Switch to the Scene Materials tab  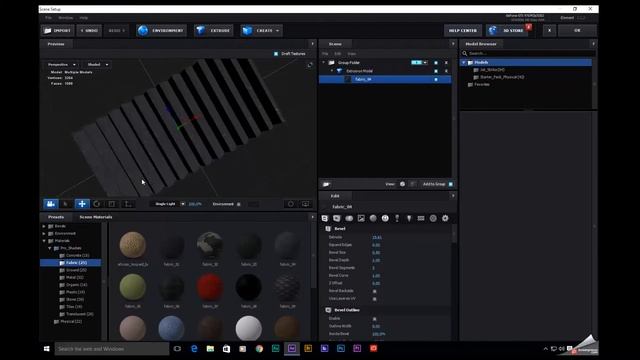pos(96,217)
